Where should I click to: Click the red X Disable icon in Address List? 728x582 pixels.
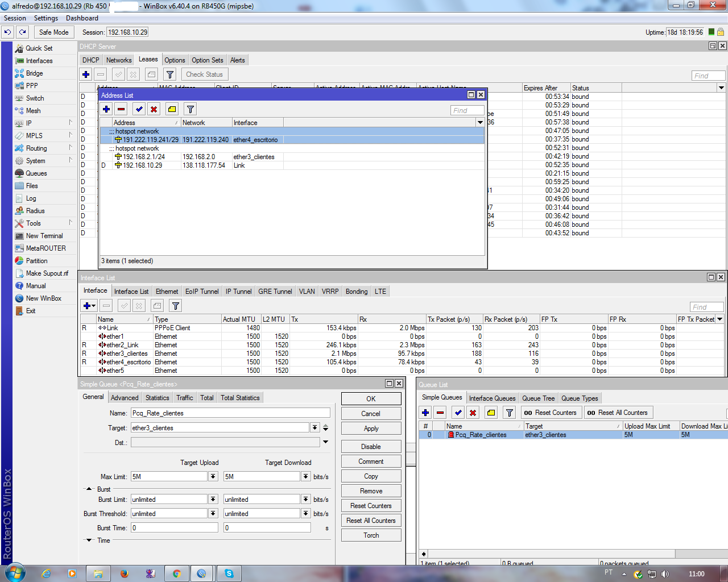tap(154, 109)
